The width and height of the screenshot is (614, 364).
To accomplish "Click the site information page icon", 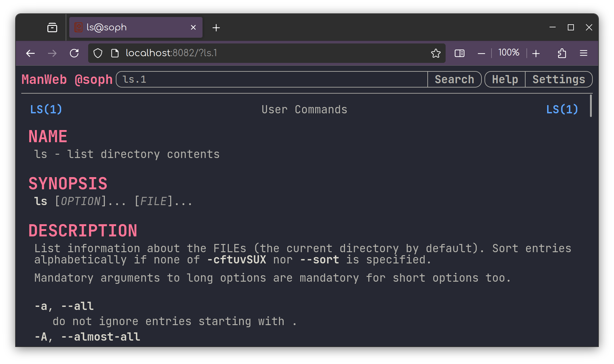I will point(115,53).
